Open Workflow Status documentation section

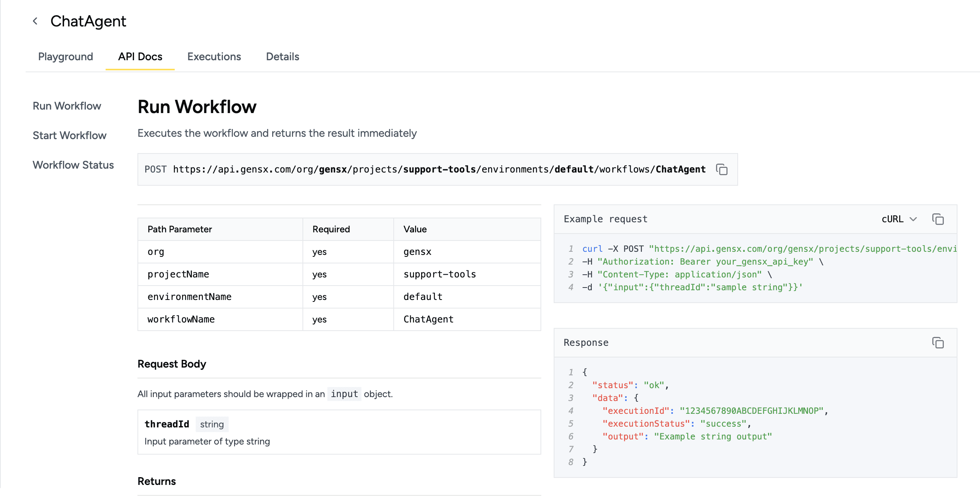pyautogui.click(x=73, y=165)
